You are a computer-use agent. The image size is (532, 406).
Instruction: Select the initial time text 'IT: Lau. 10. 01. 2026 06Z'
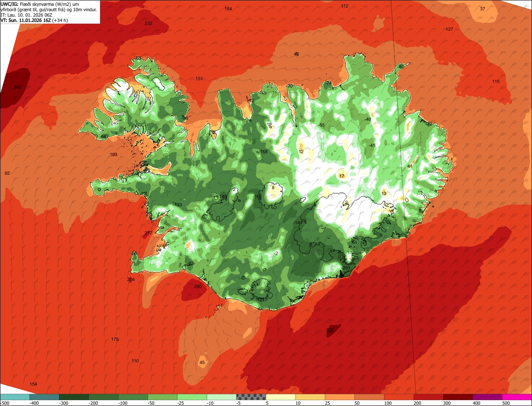click(27, 15)
